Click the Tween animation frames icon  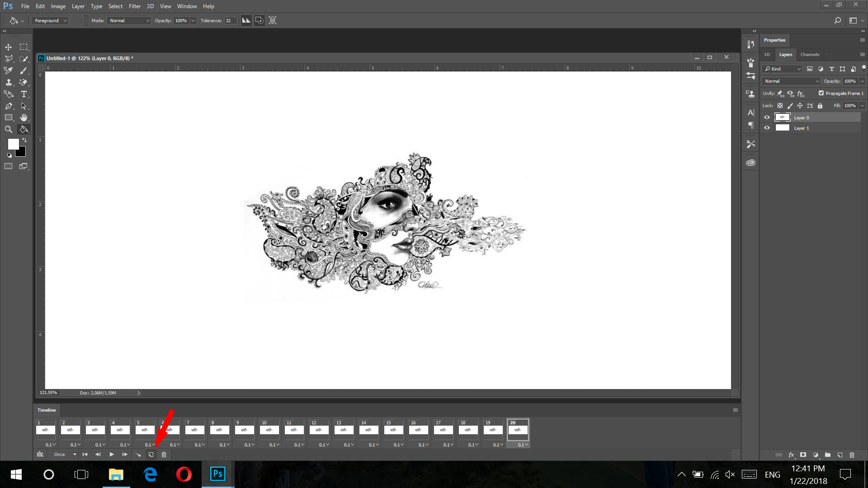[x=138, y=455]
